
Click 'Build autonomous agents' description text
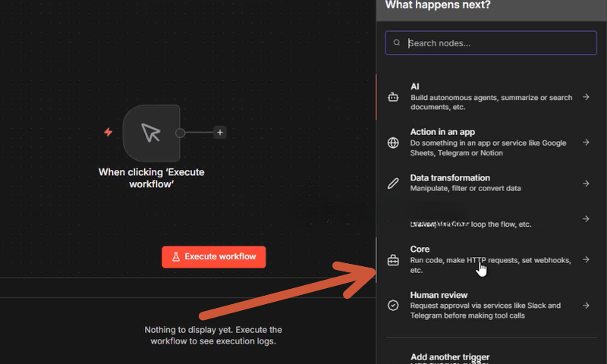pos(491,102)
